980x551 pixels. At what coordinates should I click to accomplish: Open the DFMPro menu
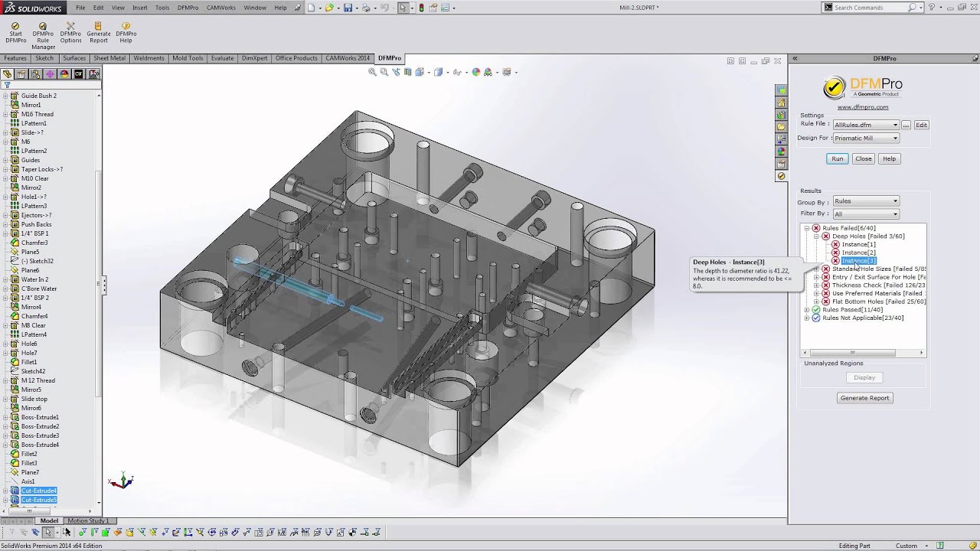(x=188, y=8)
